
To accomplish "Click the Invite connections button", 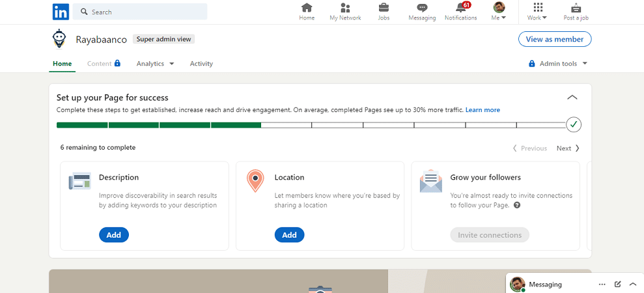I will click(490, 235).
